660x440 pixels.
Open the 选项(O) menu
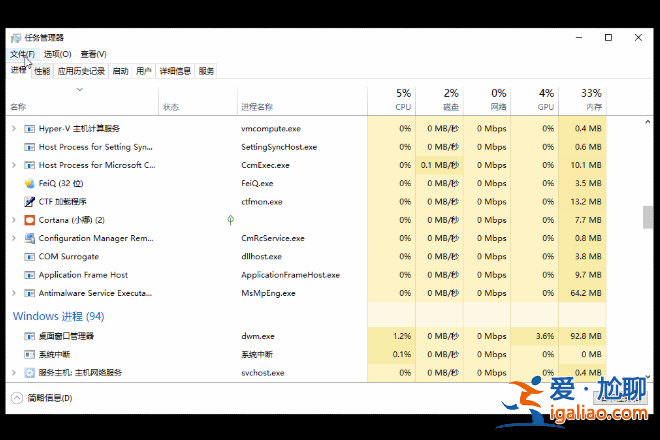coord(58,54)
